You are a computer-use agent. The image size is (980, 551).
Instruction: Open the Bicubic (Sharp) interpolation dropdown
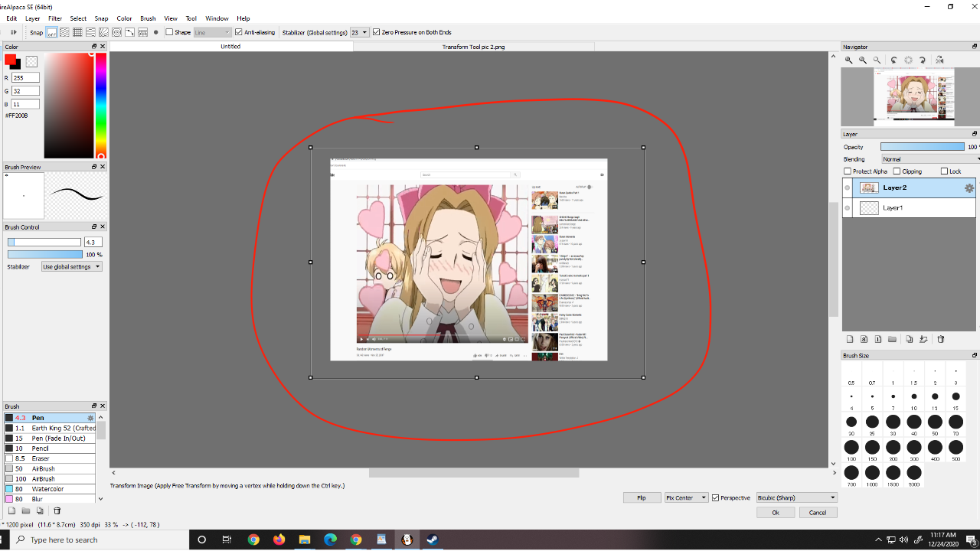pos(796,497)
